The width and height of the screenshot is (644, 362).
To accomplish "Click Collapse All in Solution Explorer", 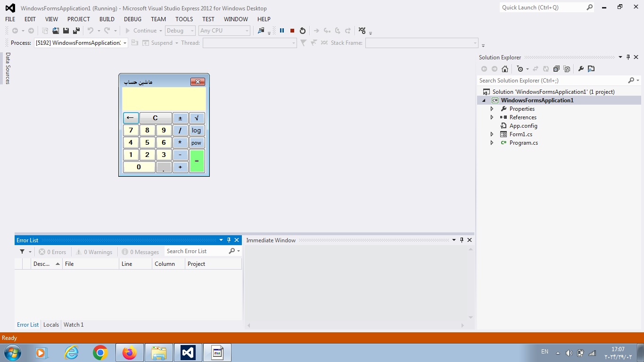I will 556,69.
